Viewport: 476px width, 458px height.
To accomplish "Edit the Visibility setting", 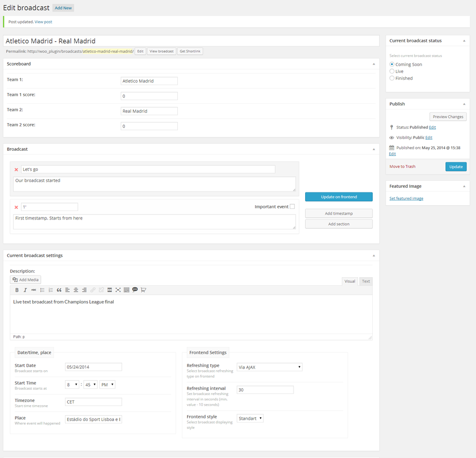I will (428, 138).
